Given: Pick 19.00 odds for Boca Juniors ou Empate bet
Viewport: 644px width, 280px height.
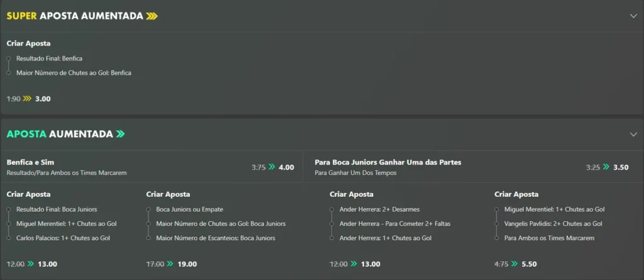Looking at the screenshot, I should 187,264.
